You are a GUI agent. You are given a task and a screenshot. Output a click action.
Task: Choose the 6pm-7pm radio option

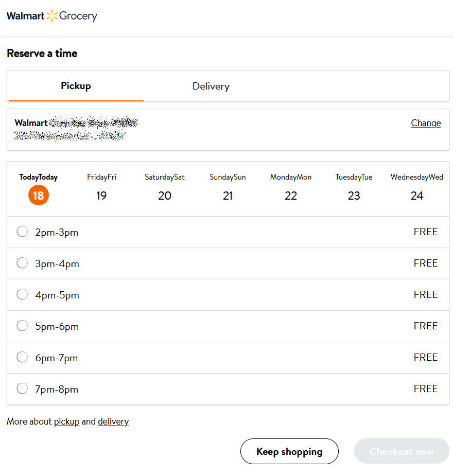(x=22, y=358)
